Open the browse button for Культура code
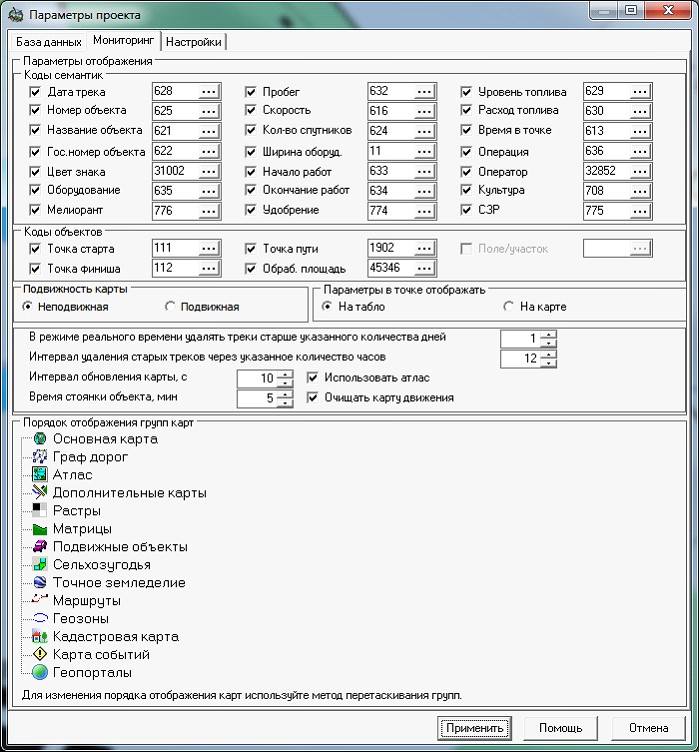 pyautogui.click(x=640, y=190)
